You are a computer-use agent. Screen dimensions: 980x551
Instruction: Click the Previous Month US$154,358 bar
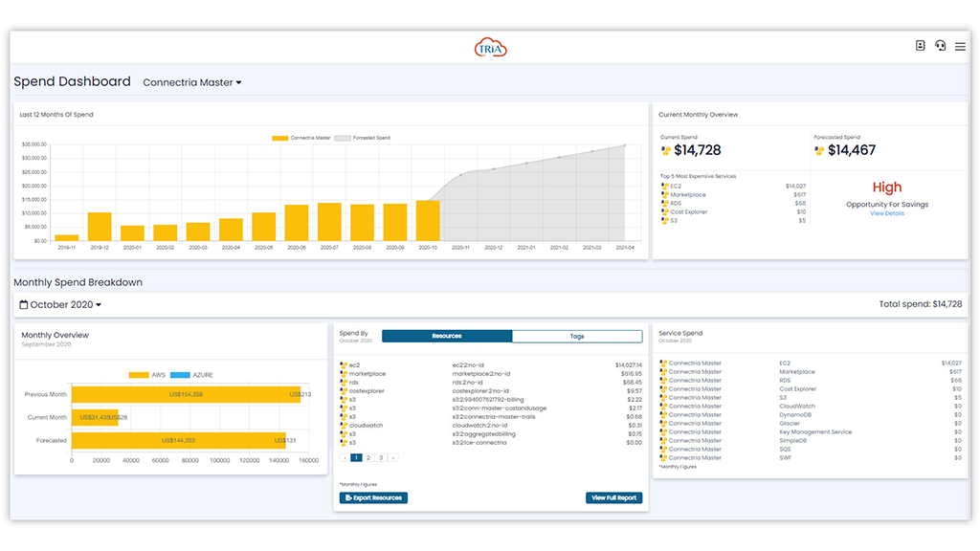(x=185, y=394)
